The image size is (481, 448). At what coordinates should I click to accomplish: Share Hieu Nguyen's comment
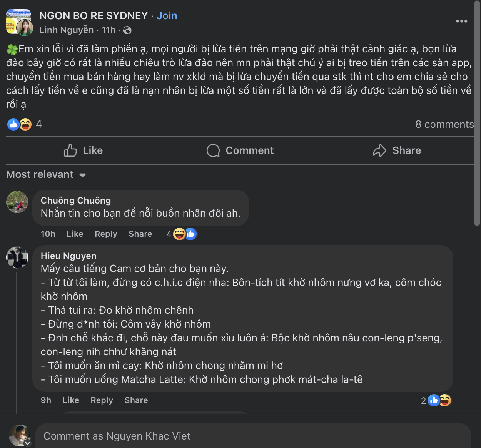136,400
